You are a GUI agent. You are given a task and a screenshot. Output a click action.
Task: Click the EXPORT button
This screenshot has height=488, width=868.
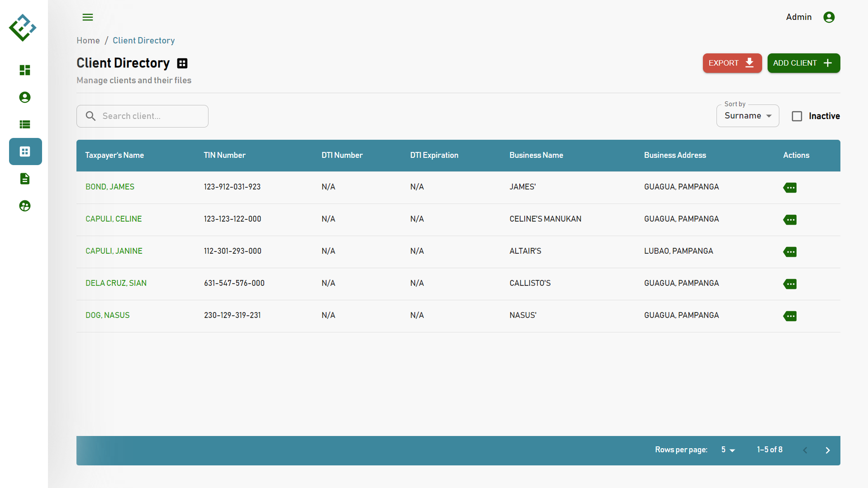(732, 63)
